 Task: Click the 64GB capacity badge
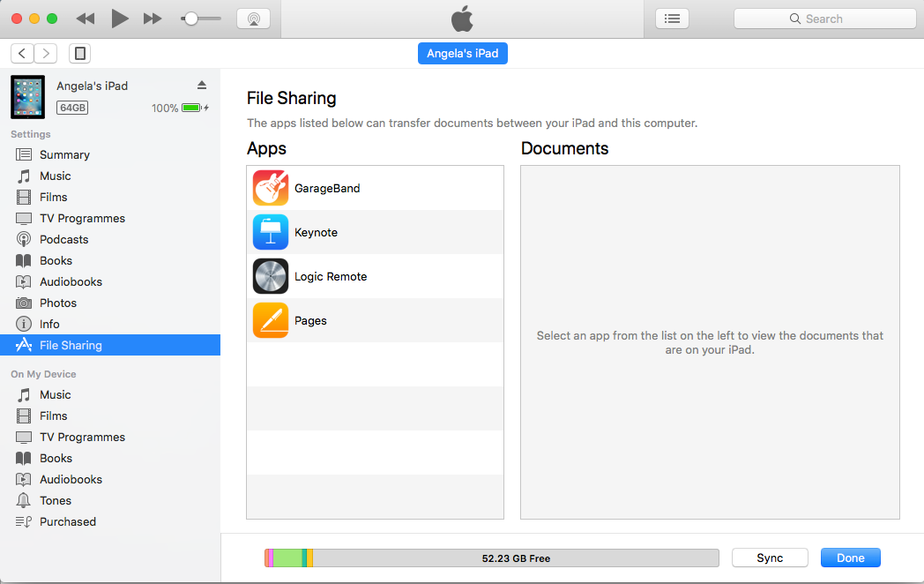point(72,108)
